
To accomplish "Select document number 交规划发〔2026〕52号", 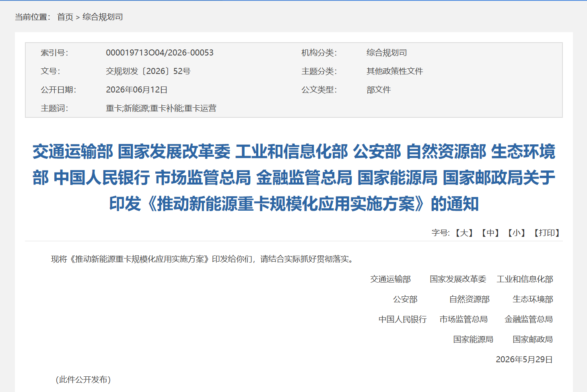I will coord(148,71).
